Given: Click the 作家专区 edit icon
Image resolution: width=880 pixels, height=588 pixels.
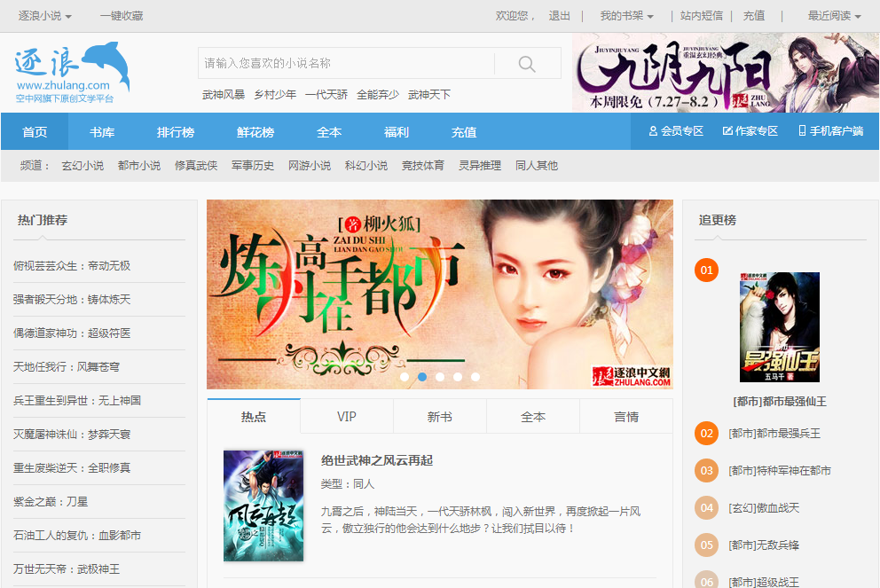Looking at the screenshot, I should [x=727, y=131].
